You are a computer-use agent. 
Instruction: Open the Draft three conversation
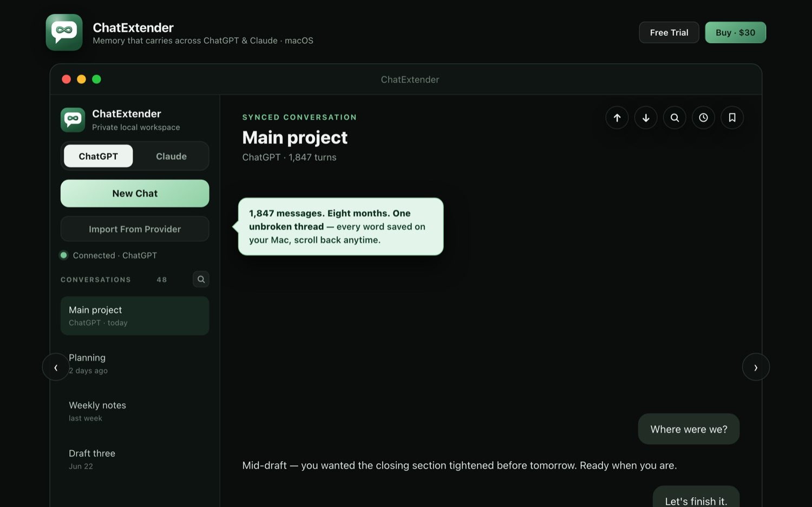point(135,459)
